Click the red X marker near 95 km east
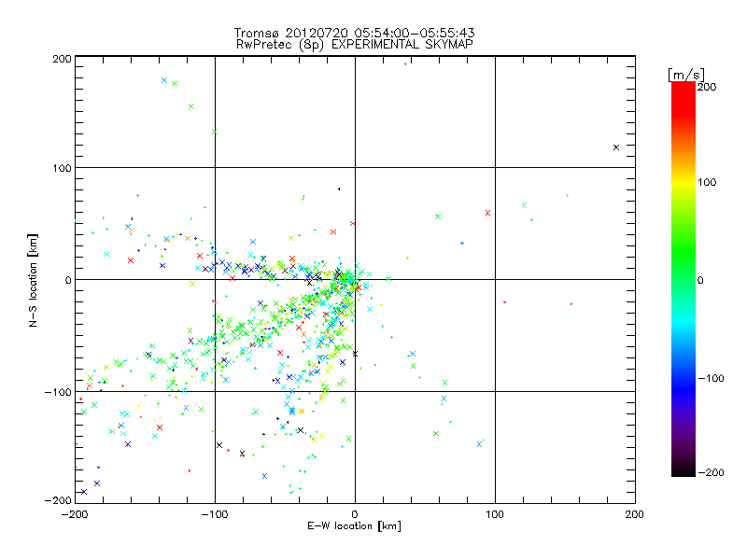The height and width of the screenshot is (560, 747). (487, 213)
